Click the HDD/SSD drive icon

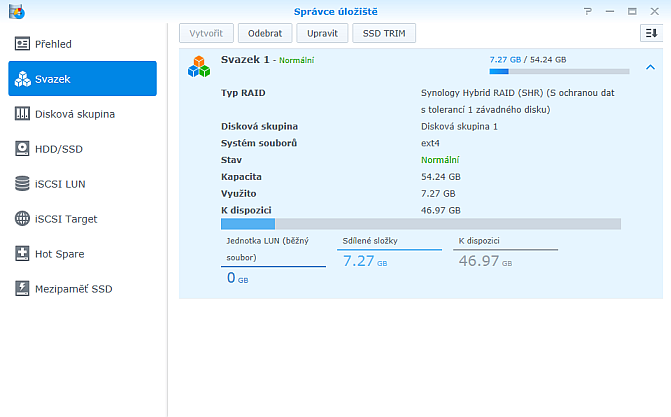click(22, 149)
